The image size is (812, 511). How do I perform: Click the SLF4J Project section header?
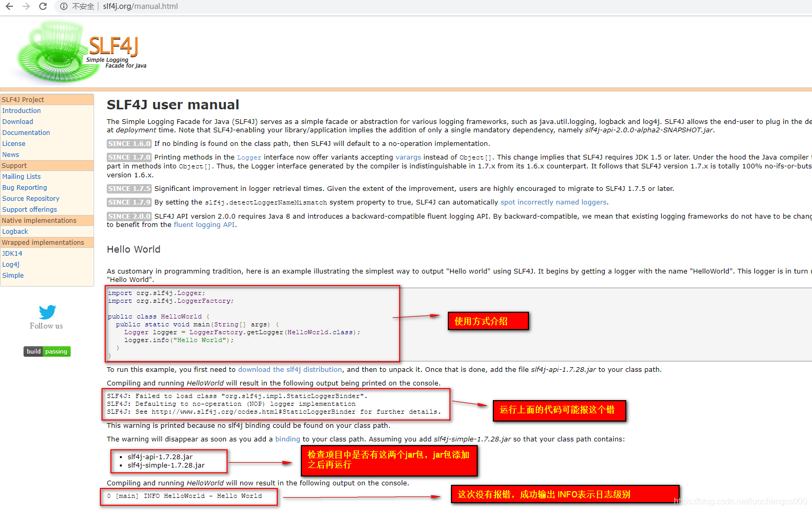click(x=47, y=99)
